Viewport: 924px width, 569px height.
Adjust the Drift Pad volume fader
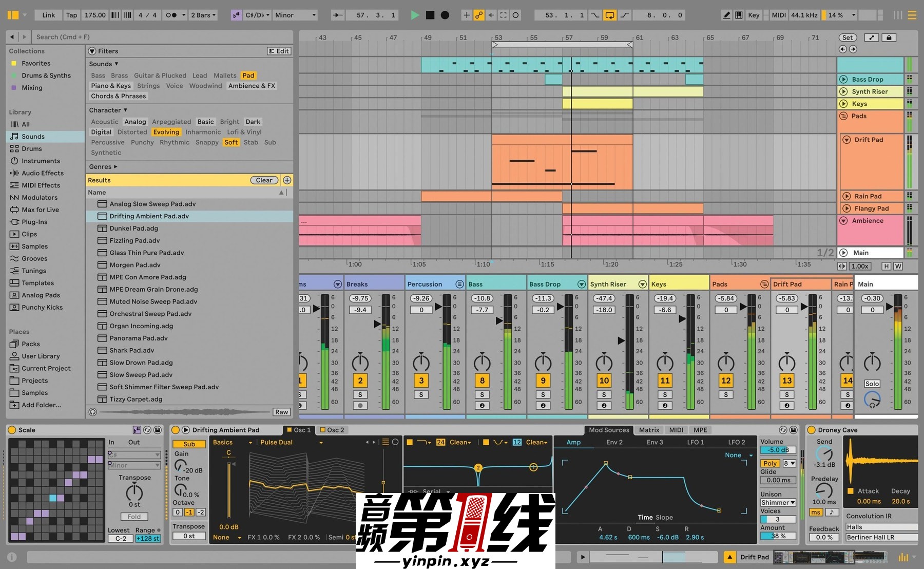tap(804, 307)
